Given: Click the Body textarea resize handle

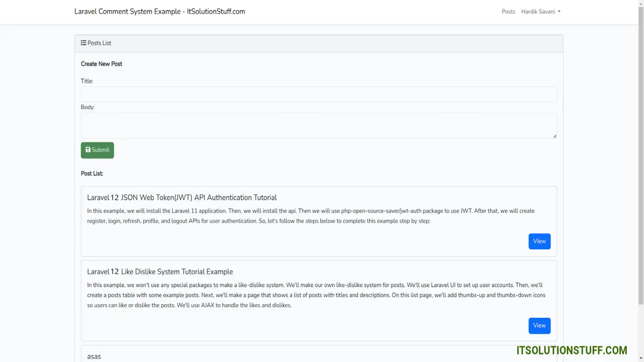Looking at the screenshot, I should (554, 136).
